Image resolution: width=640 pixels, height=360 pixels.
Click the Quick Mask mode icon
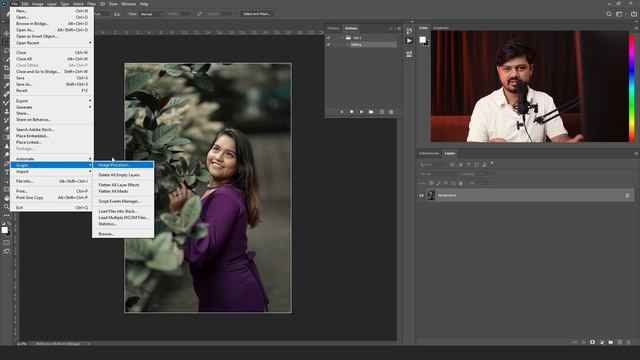(7, 242)
